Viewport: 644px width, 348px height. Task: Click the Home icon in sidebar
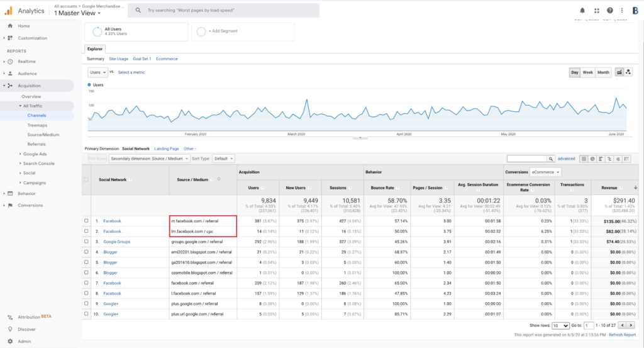tap(10, 26)
